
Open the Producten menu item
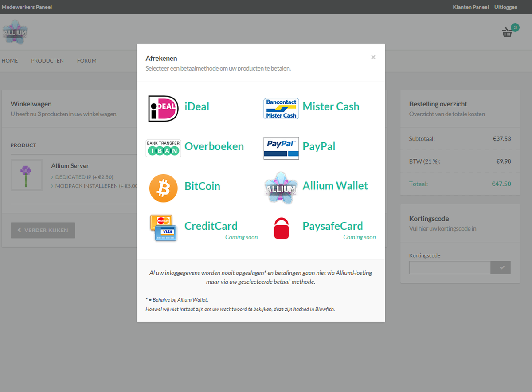tap(47, 61)
